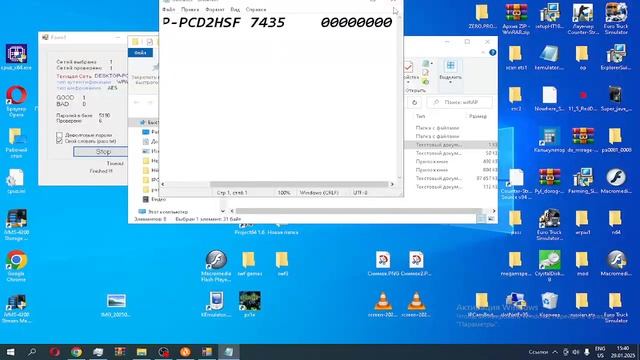
Task: Open the ps0001_0000 folder icon
Action: [x=616, y=140]
